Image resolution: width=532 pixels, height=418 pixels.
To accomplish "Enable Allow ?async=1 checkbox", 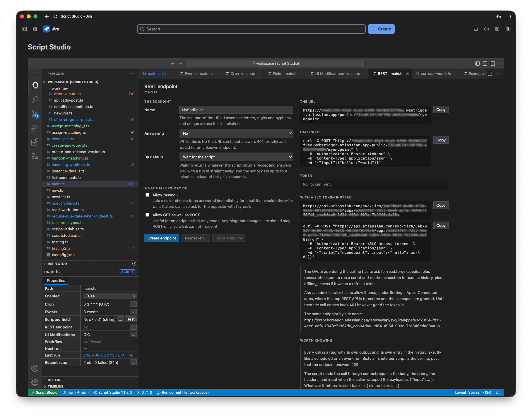I will coord(148,195).
